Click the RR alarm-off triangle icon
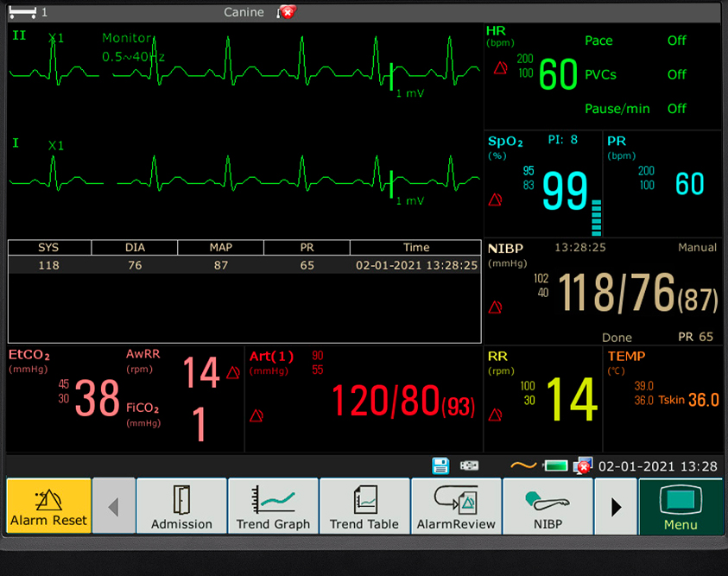This screenshot has height=576, width=728. tap(495, 415)
